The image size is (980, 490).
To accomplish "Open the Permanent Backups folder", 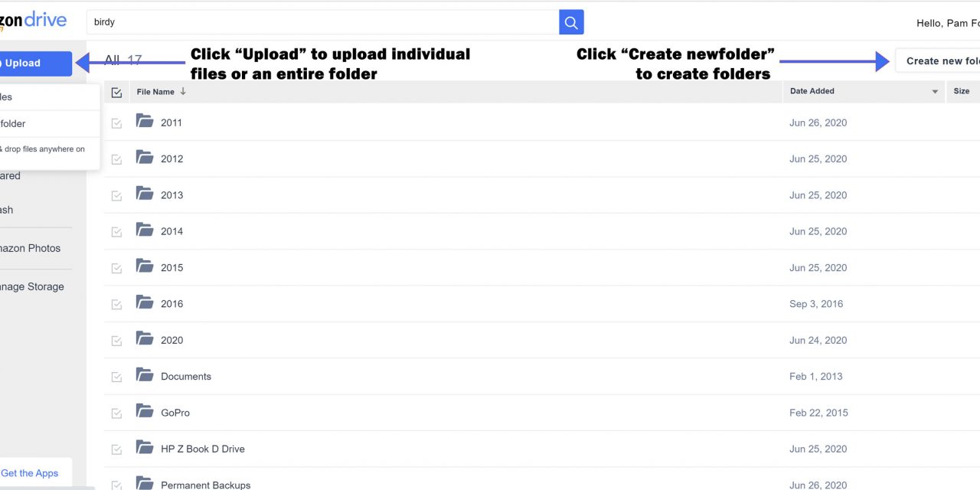I will (x=205, y=485).
